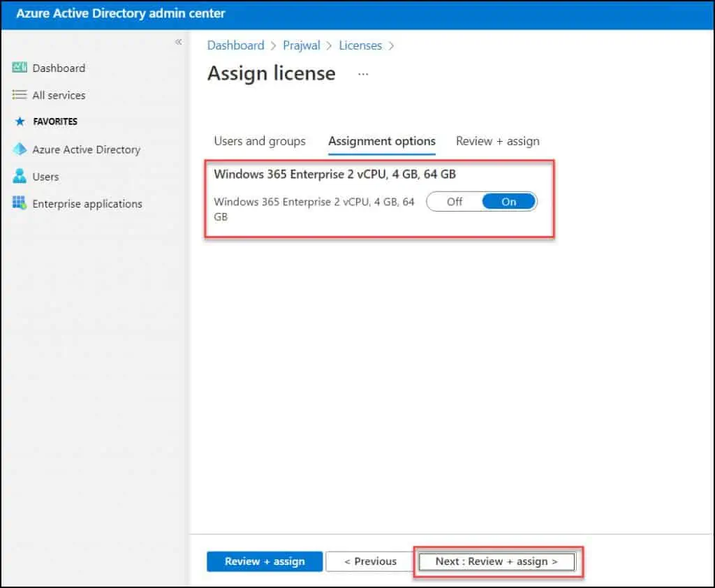The width and height of the screenshot is (715, 588).
Task: Open Azure Active Directory from favorites
Action: pos(86,149)
